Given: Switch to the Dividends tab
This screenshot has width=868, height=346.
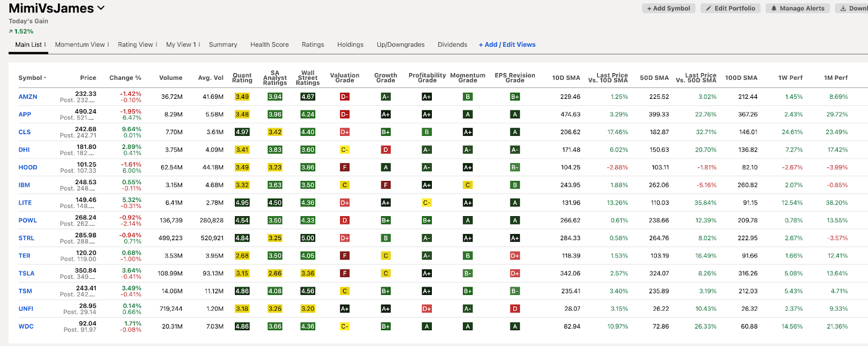Looking at the screenshot, I should click(452, 45).
